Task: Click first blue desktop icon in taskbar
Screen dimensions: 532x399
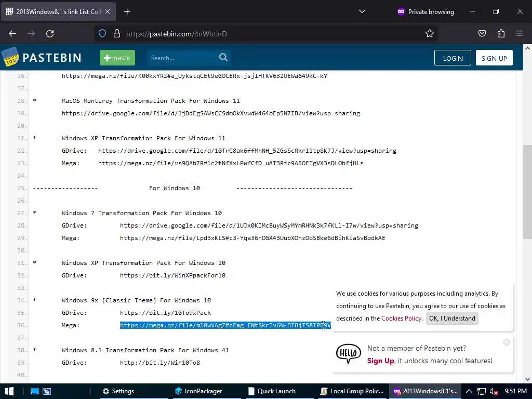Action: pos(35,391)
